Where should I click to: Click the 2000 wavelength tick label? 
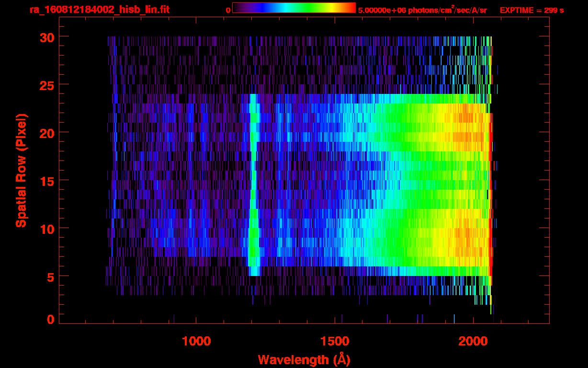tap(473, 341)
